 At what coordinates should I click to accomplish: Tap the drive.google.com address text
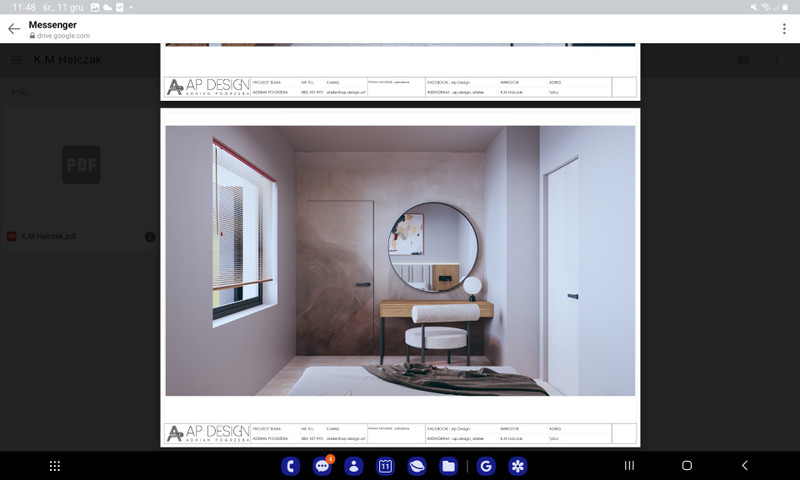(63, 35)
